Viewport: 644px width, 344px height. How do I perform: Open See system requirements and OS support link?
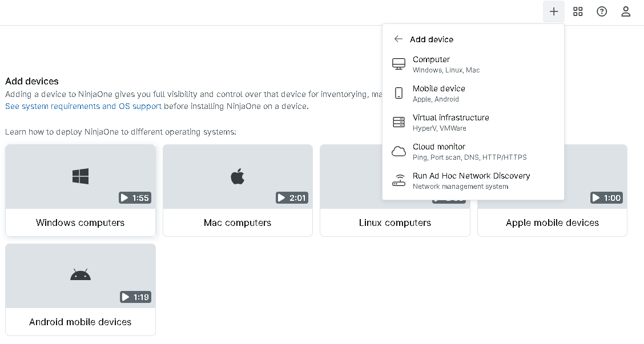pos(83,106)
